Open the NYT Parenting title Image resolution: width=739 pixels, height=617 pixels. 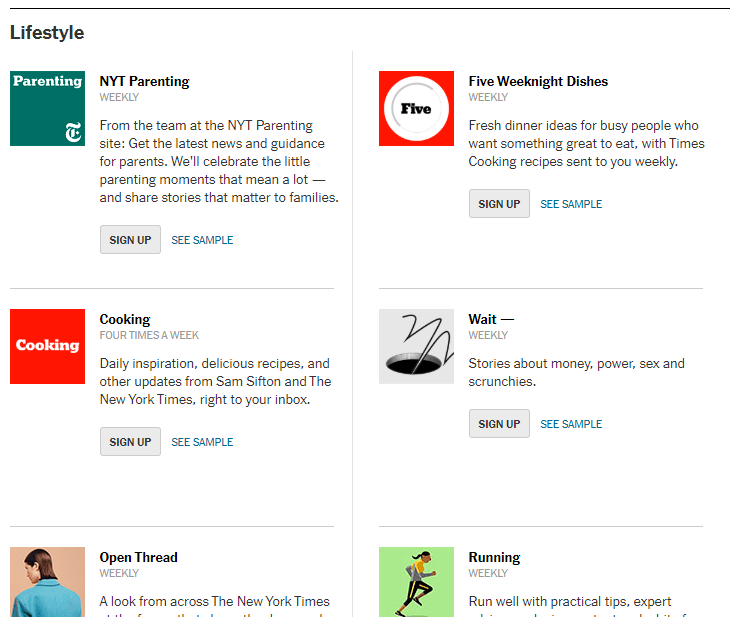pos(144,82)
